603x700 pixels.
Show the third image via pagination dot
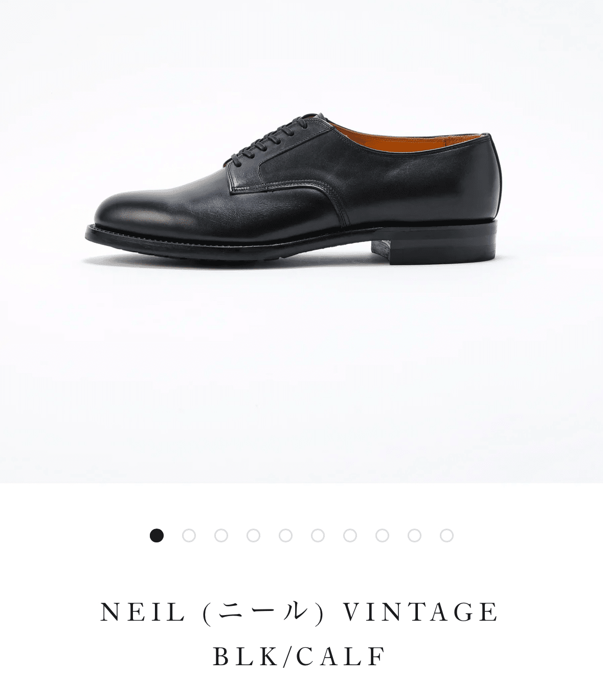click(x=221, y=536)
